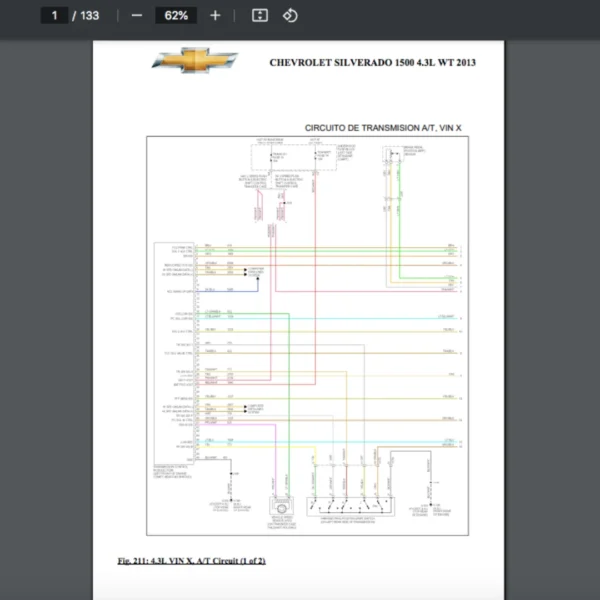This screenshot has height=600, width=600.
Task: Click the zoom out minus button
Action: click(x=137, y=16)
